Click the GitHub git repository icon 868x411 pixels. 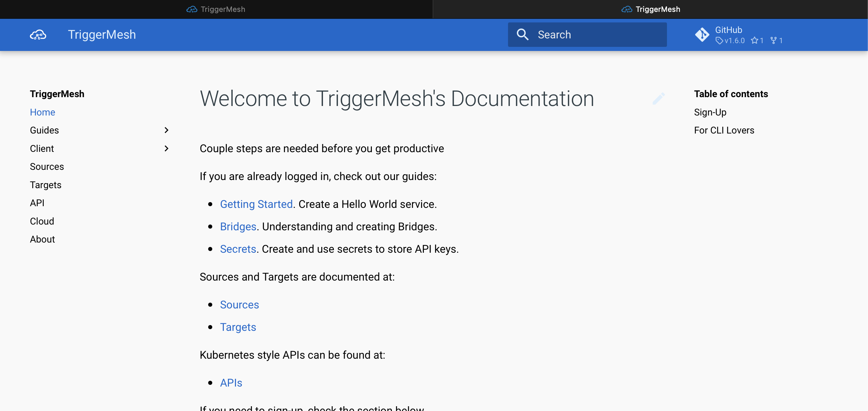pos(702,35)
